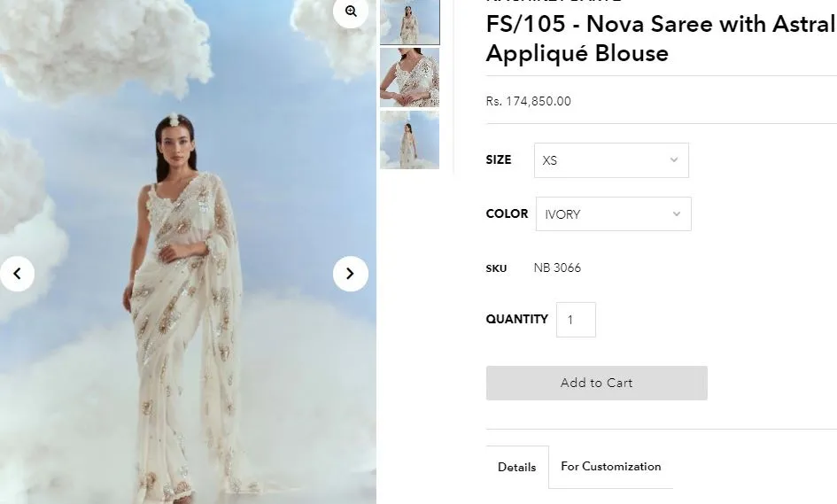This screenshot has height=504, width=837.
Task: Click the SIZE field label
Action: pyautogui.click(x=499, y=160)
